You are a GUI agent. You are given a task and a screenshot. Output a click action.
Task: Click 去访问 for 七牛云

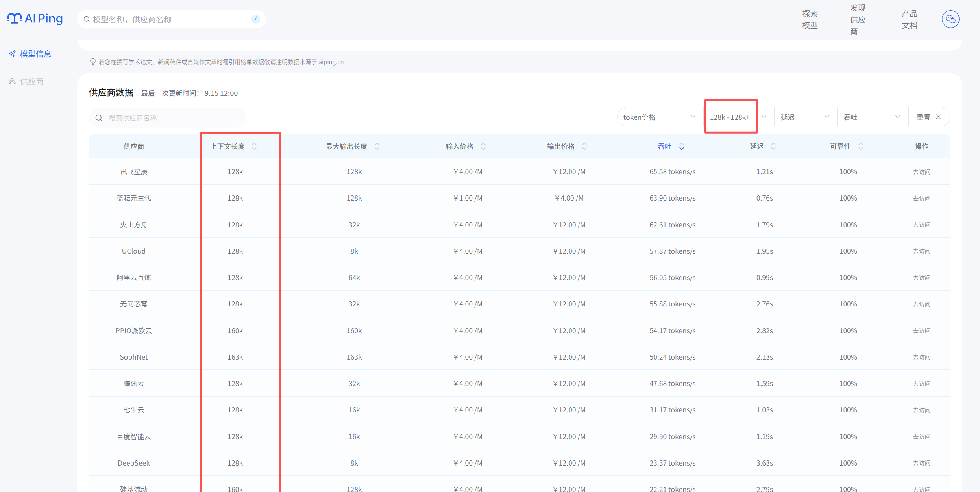[x=922, y=410]
